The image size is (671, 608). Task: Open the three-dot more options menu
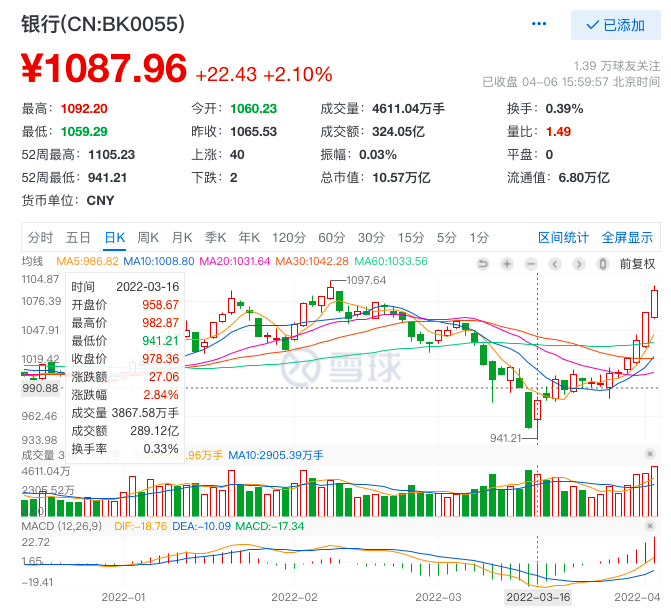(540, 25)
